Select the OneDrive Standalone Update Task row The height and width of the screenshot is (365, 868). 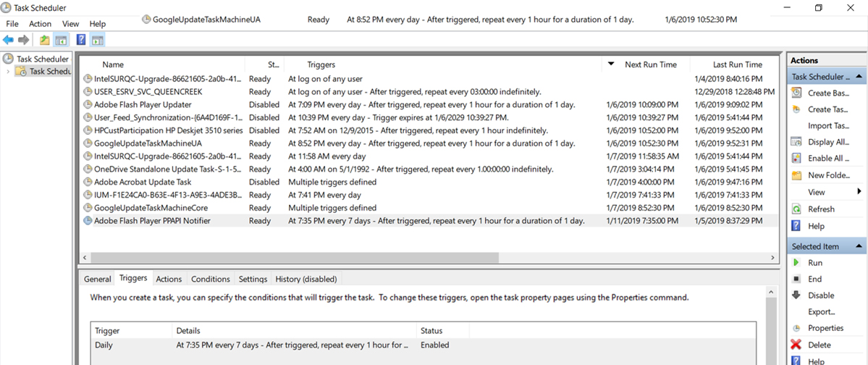pyautogui.click(x=429, y=169)
